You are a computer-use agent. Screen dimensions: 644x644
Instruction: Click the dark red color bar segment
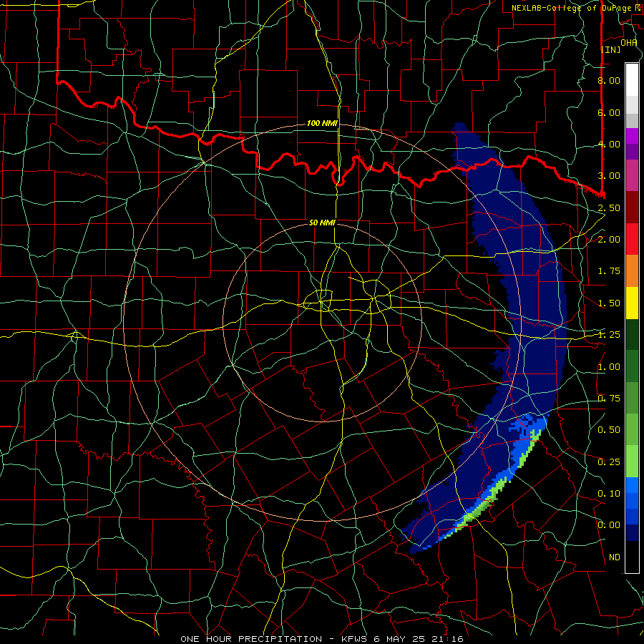632,208
